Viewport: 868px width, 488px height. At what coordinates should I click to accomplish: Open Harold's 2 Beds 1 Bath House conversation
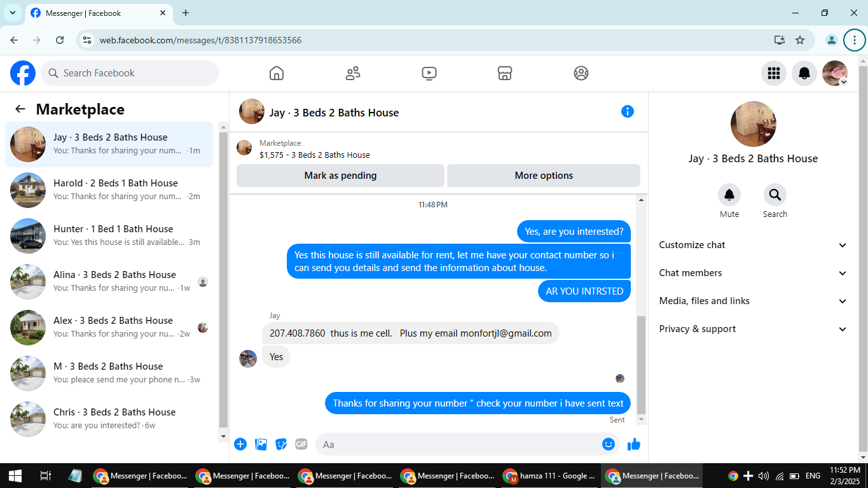pos(109,190)
